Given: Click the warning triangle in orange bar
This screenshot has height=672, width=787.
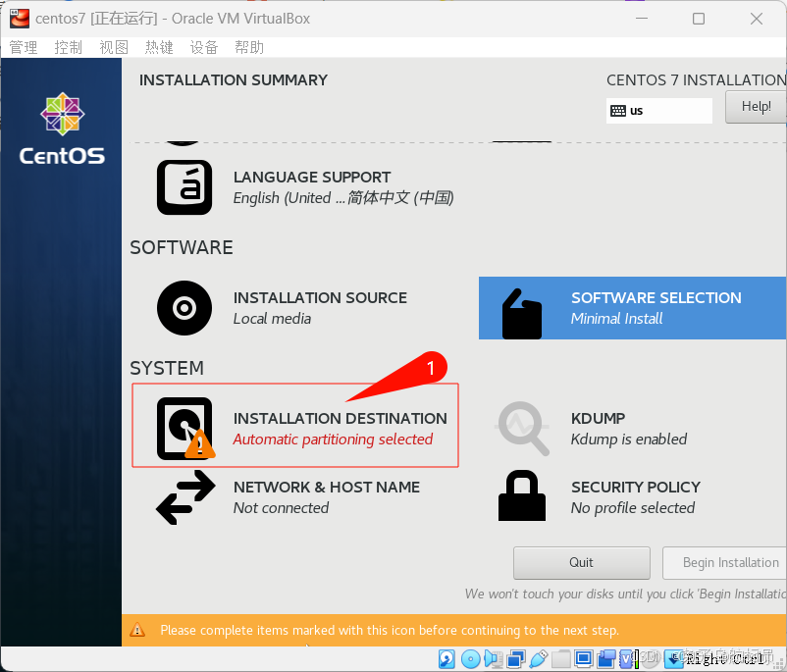Looking at the screenshot, I should click(137, 630).
